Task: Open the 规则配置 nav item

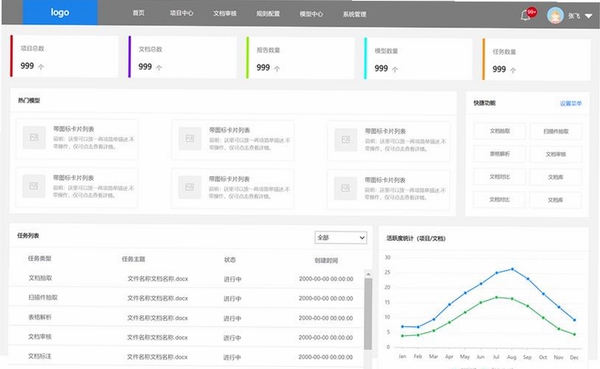Action: (x=268, y=14)
